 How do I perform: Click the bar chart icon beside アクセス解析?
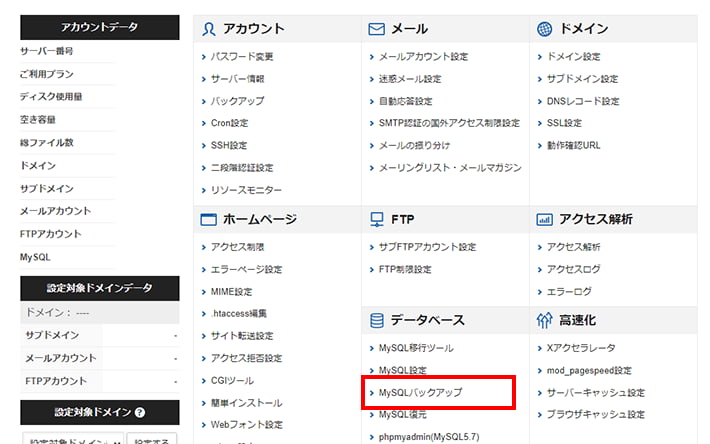click(x=545, y=219)
